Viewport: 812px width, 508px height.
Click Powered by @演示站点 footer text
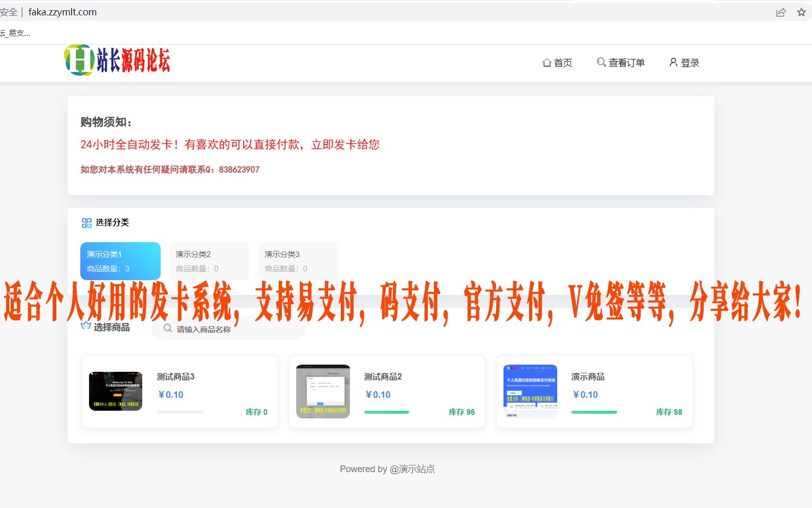pyautogui.click(x=387, y=469)
